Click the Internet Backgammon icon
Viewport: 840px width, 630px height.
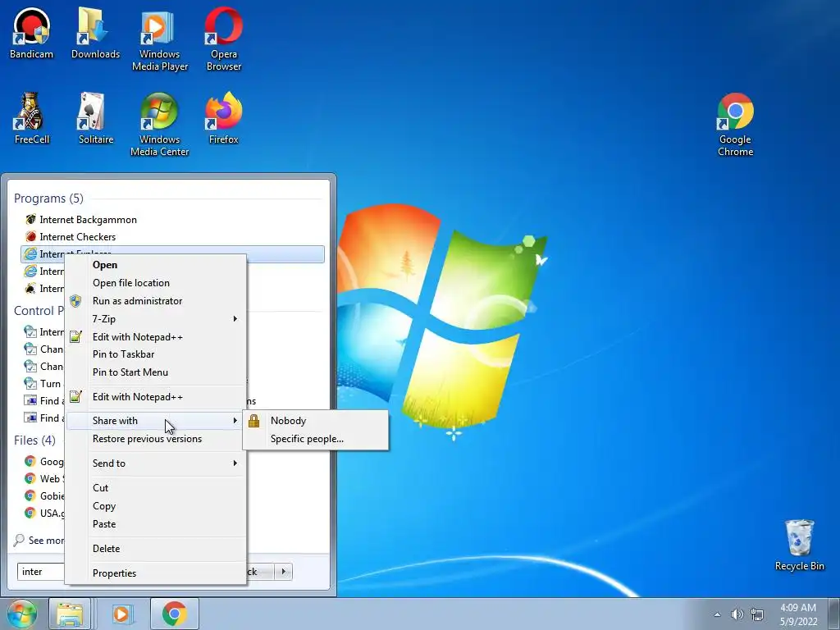point(31,220)
